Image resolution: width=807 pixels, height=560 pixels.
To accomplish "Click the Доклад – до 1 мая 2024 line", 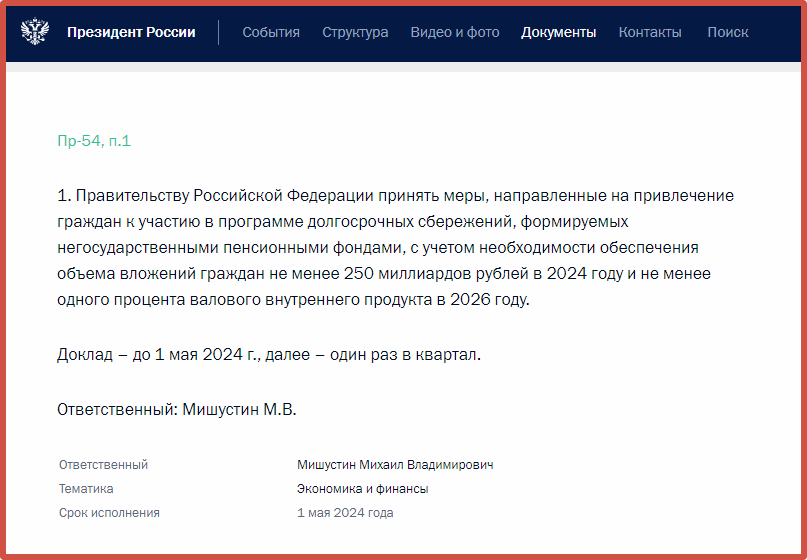I will 269,355.
